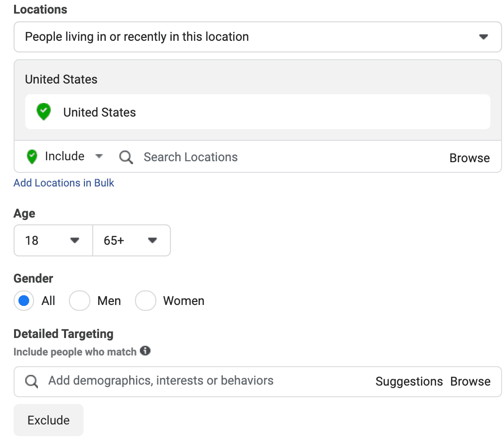Click Browse next to Search Locations
This screenshot has width=504, height=439.
pos(470,158)
